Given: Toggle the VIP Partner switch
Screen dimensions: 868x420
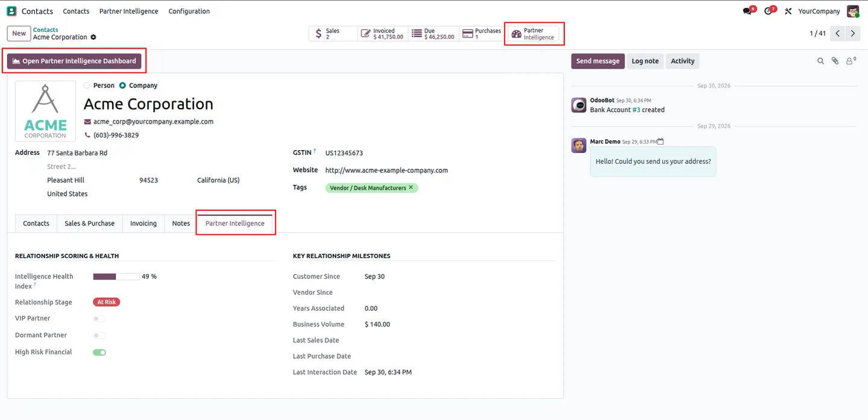Looking at the screenshot, I should point(99,319).
